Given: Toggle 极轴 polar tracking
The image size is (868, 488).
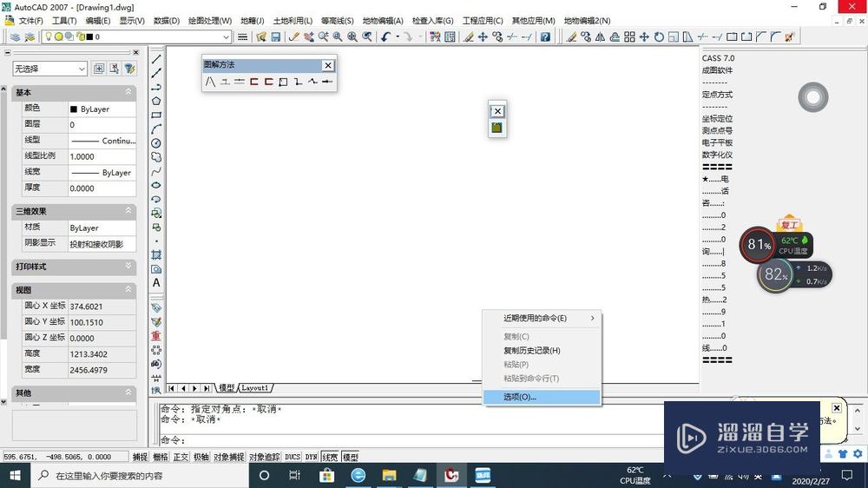Looking at the screenshot, I should (x=201, y=457).
